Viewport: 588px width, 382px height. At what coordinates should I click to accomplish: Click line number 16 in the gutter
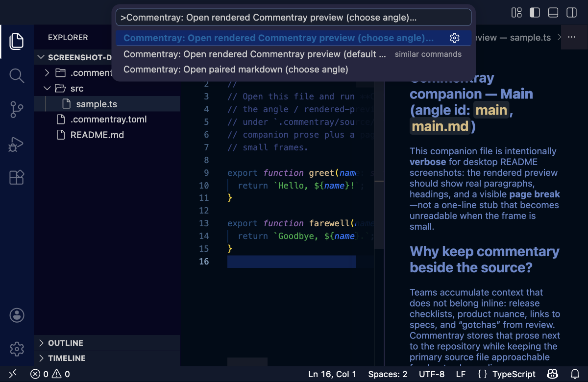coord(203,262)
